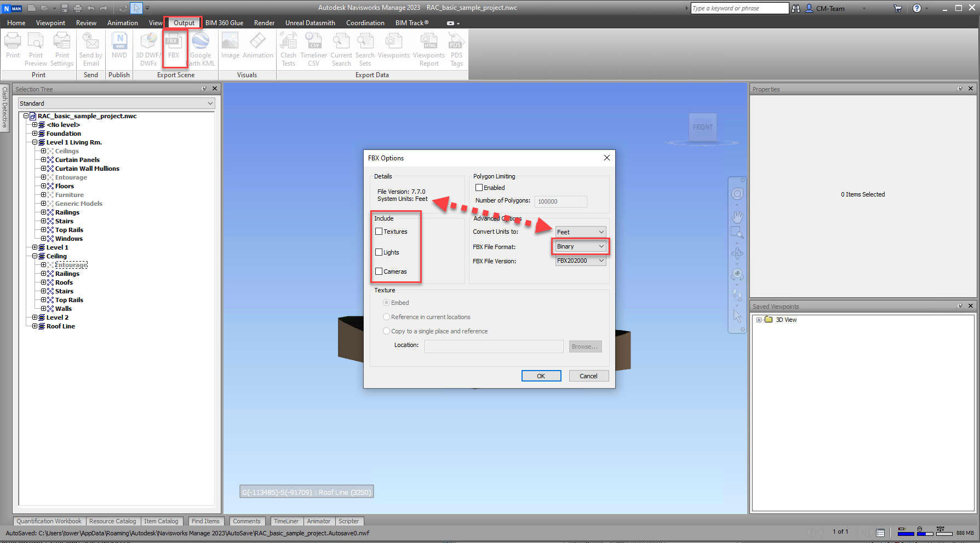Collapse the Ceiling tree node
This screenshot has width=980, height=543.
pyautogui.click(x=35, y=256)
